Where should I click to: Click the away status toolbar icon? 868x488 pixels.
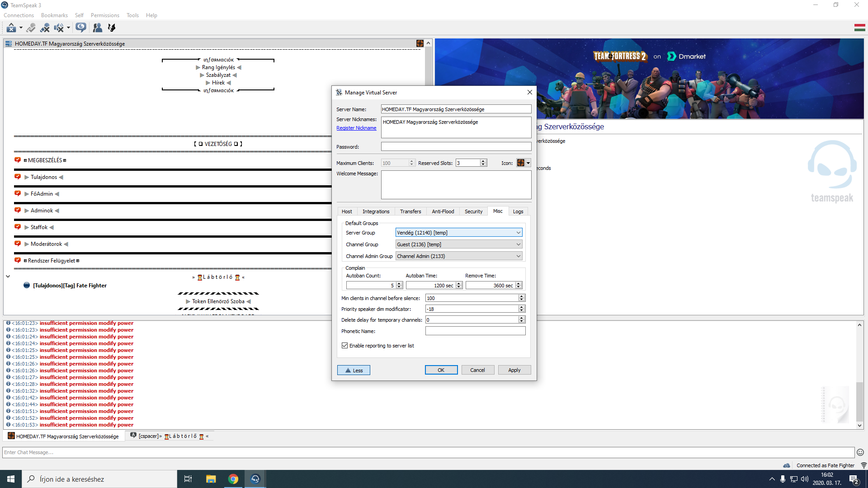click(x=11, y=28)
